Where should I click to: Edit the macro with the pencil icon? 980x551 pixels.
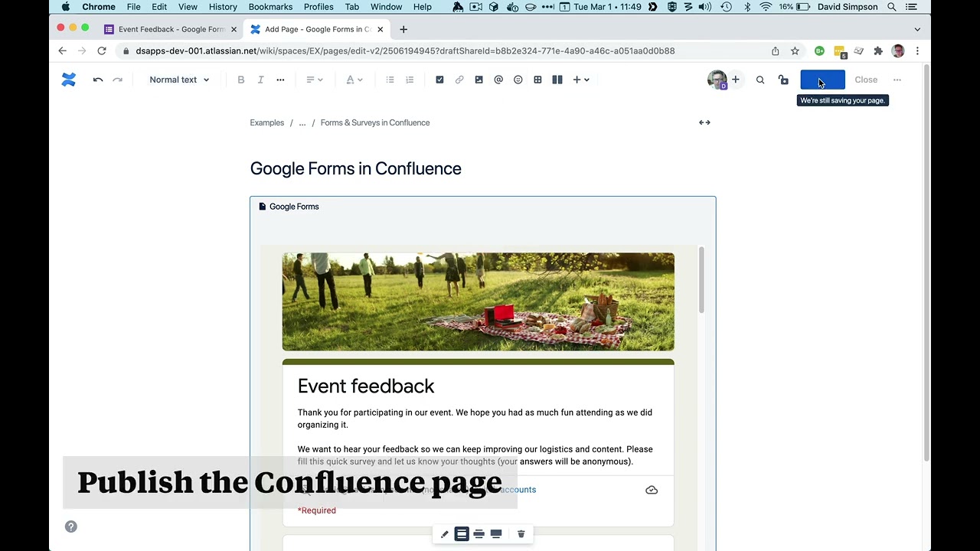click(x=445, y=534)
